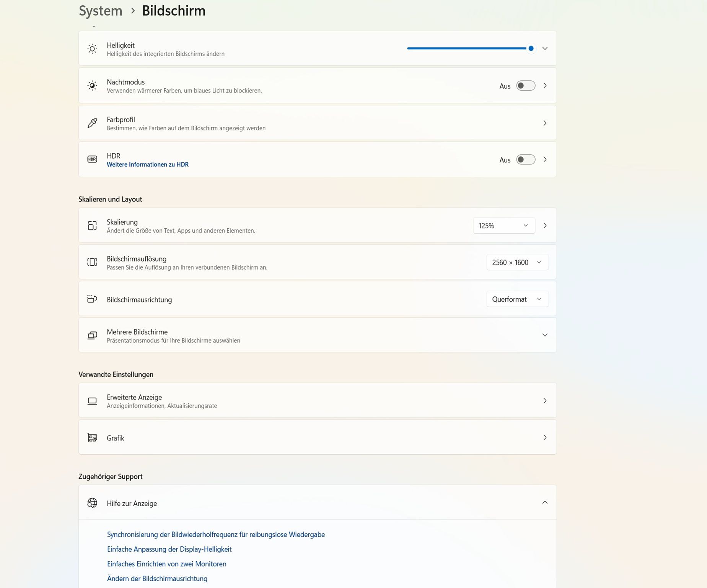
Task: Open the 125% Skalierung dropdown
Action: [503, 226]
